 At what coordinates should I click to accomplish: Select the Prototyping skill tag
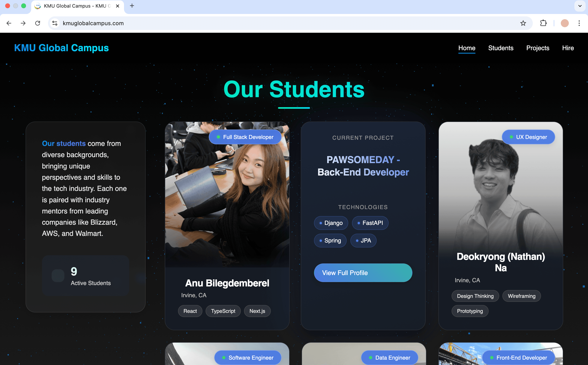pyautogui.click(x=470, y=311)
